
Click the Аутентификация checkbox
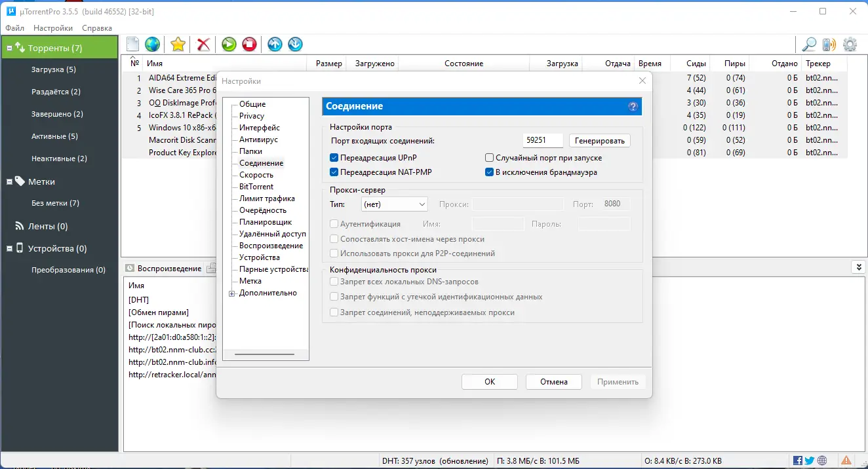(x=334, y=224)
